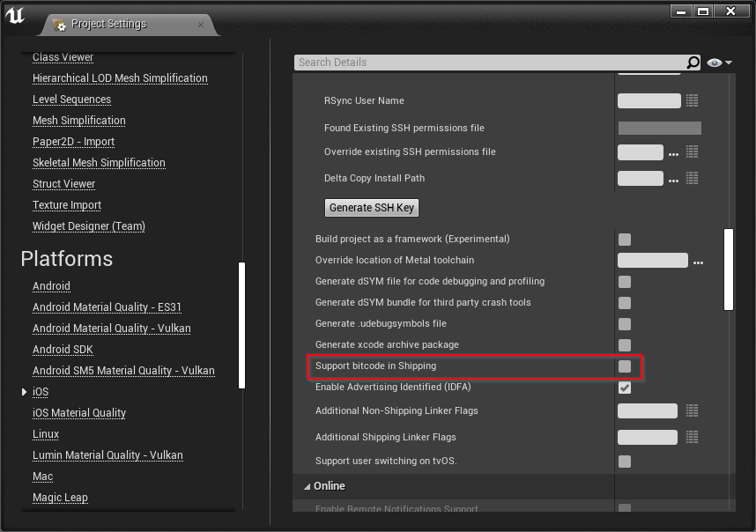Toggle Build project as a framework (Experimental)
This screenshot has height=532, width=756.
click(624, 240)
